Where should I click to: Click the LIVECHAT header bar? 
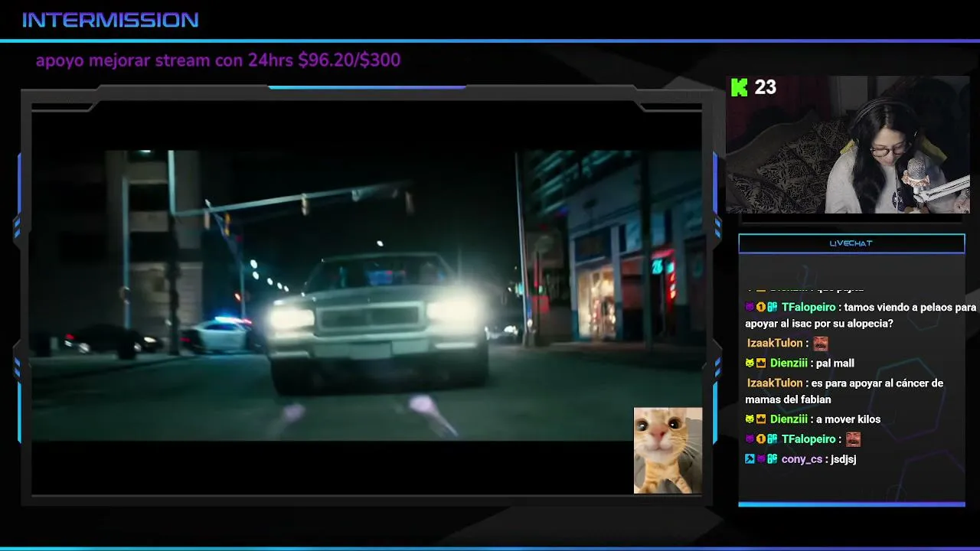tap(851, 243)
